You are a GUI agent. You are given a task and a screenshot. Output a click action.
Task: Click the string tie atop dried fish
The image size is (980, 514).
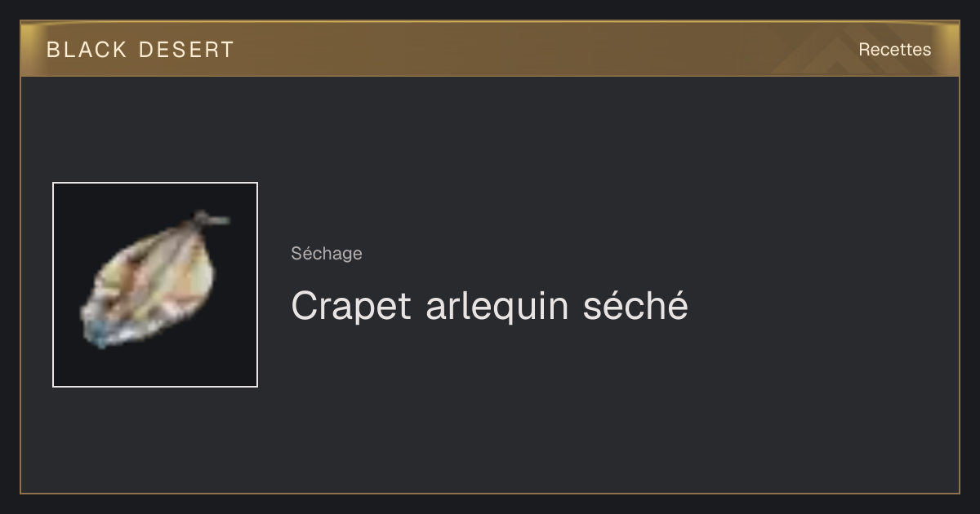pos(211,218)
